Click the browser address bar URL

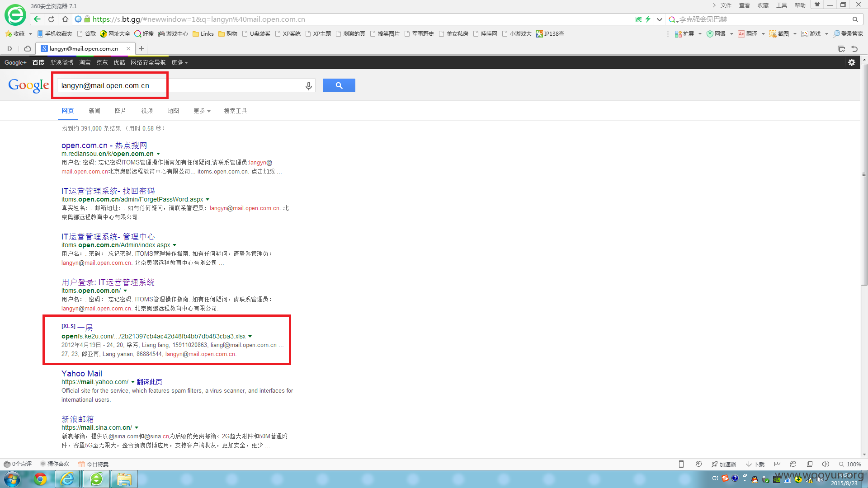point(199,19)
